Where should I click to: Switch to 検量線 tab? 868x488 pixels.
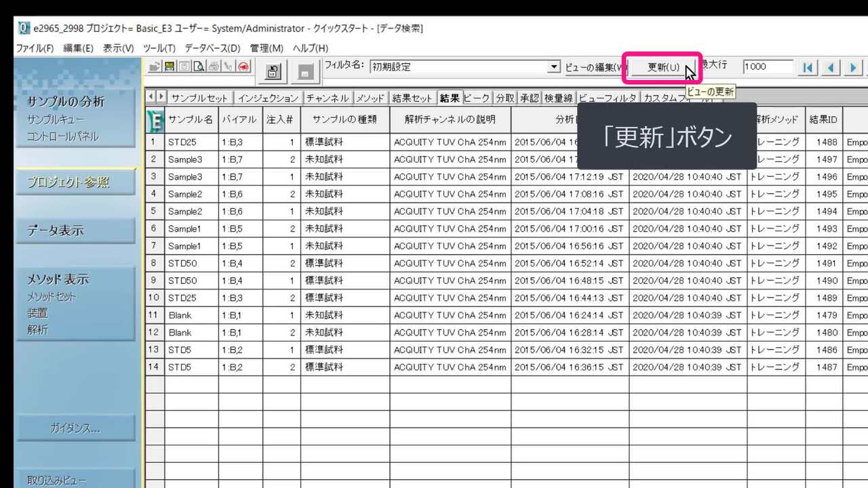pyautogui.click(x=558, y=98)
